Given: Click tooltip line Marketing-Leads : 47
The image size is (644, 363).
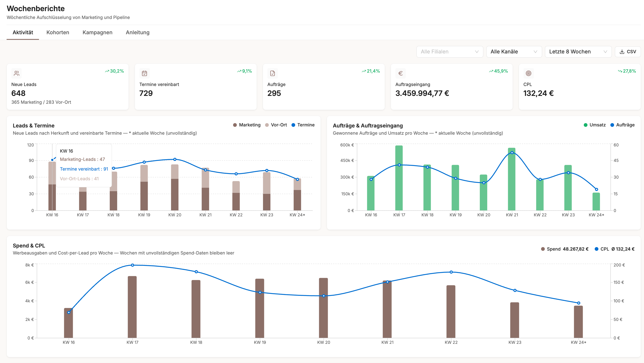Looking at the screenshot, I should (83, 159).
